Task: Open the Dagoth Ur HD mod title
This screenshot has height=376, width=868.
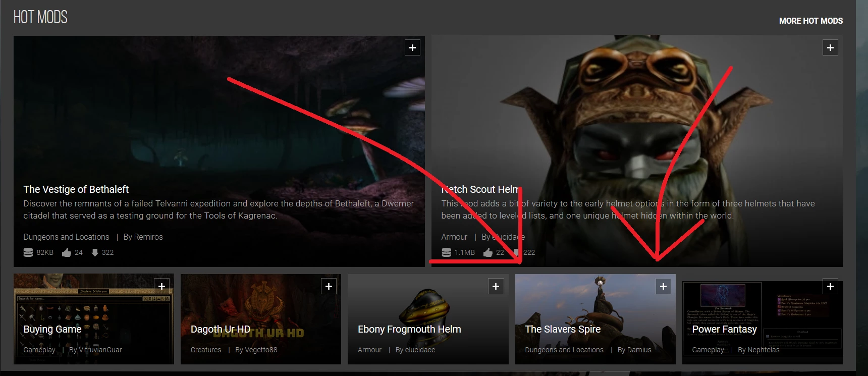Action: pos(221,329)
